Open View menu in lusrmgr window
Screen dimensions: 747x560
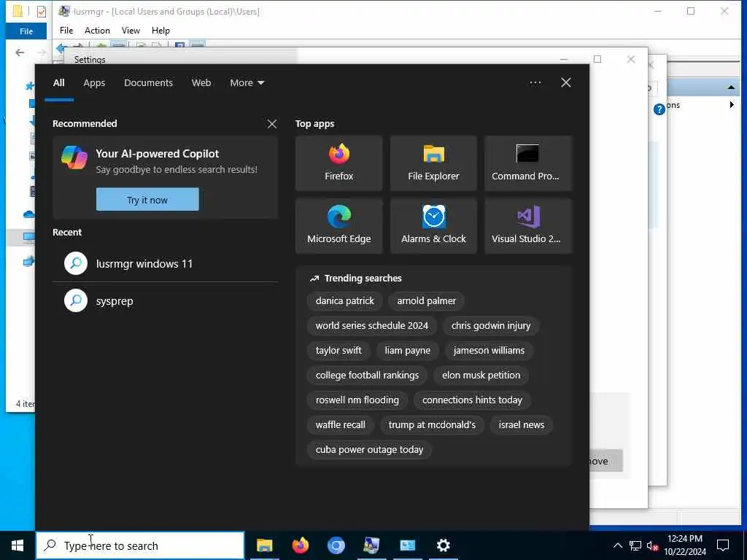pyautogui.click(x=131, y=31)
